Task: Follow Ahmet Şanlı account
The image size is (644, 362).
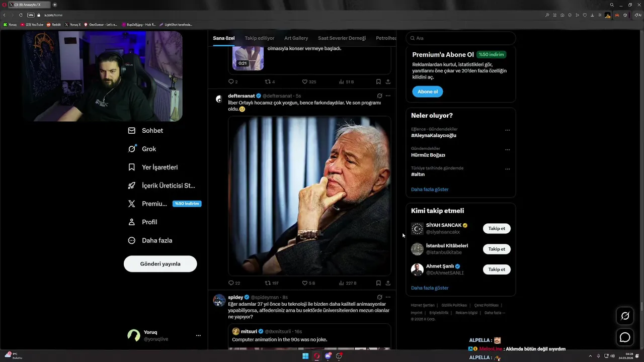Action: (497, 269)
